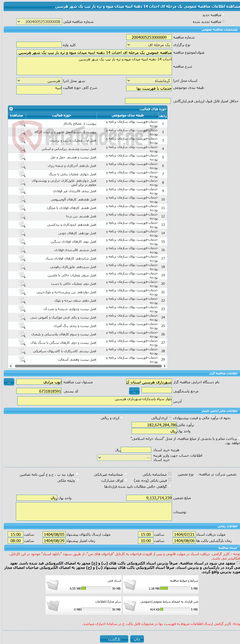Select مناقصه تجدید شده radio button
Image resolution: width=240 pixels, height=644 pixels.
223,21
